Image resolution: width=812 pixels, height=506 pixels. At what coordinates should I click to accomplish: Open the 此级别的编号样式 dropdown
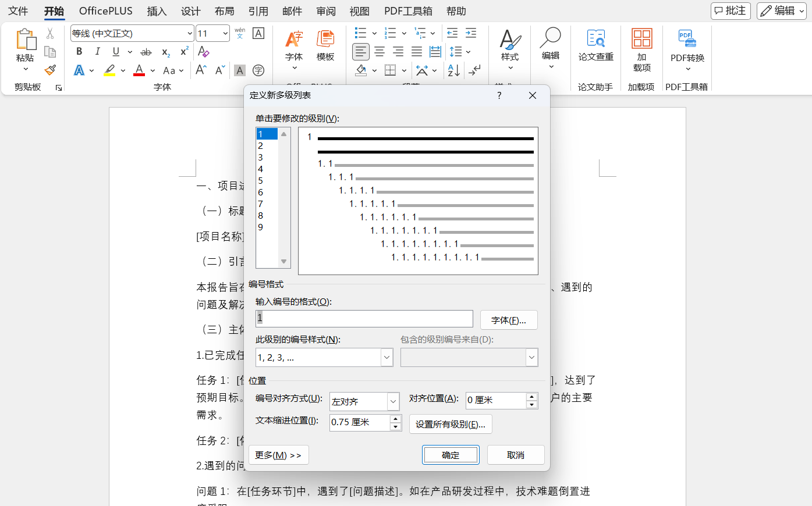[387, 357]
